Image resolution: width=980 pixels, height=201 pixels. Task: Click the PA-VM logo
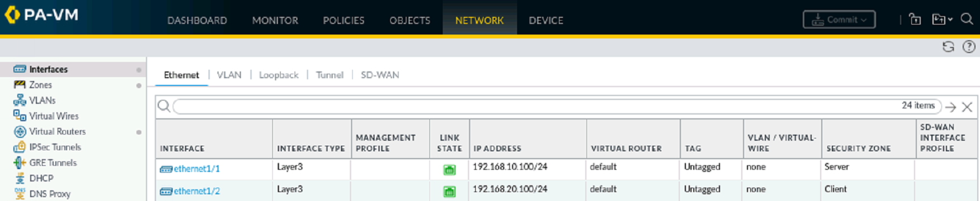click(41, 15)
